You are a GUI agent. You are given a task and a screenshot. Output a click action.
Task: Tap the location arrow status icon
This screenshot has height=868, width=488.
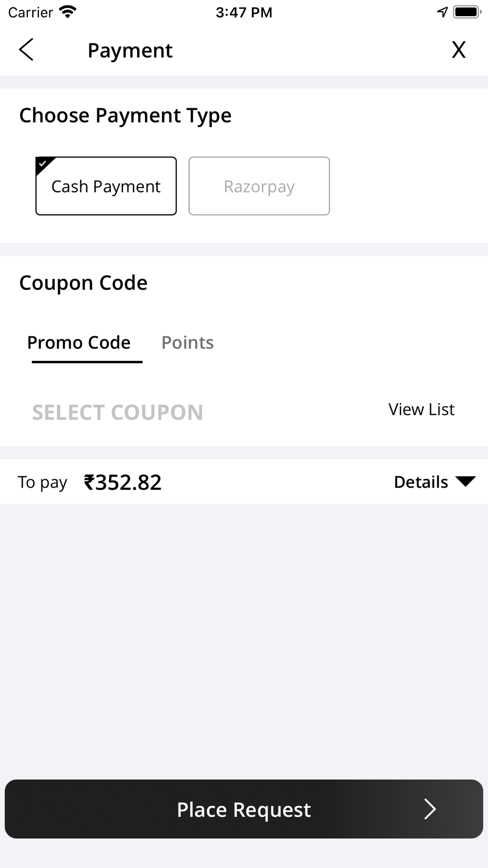[x=442, y=12]
